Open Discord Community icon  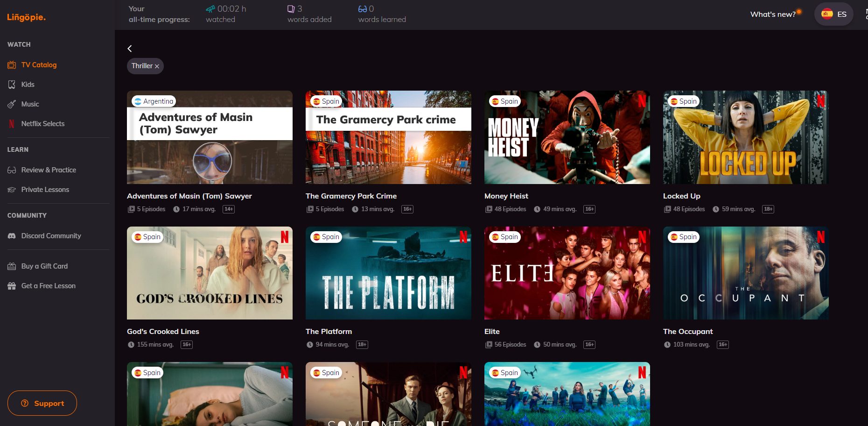click(12, 236)
